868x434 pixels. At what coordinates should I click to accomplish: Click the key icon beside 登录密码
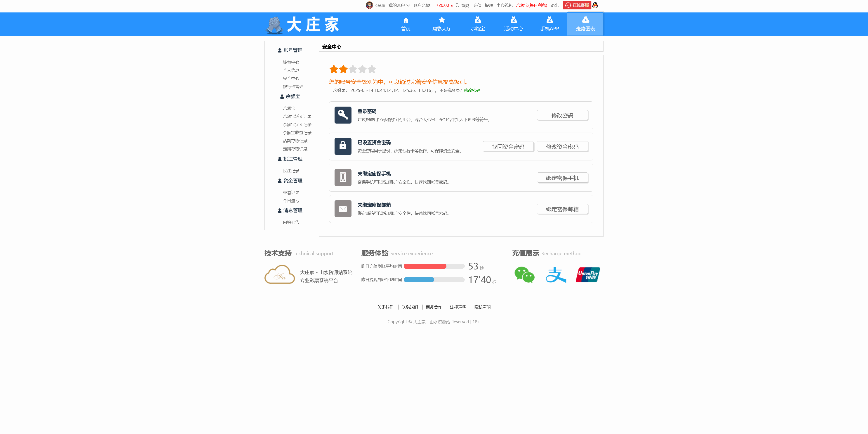(343, 115)
